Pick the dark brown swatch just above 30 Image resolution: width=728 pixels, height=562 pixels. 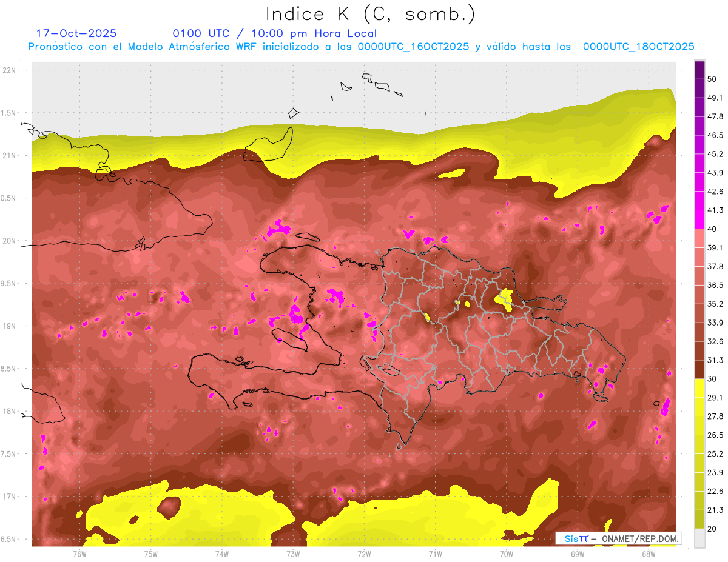(x=699, y=369)
